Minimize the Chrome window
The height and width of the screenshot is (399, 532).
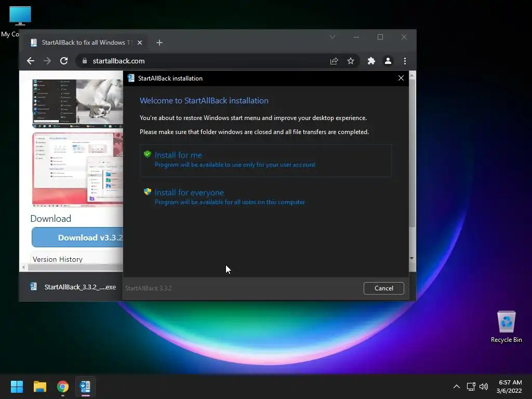tap(356, 37)
